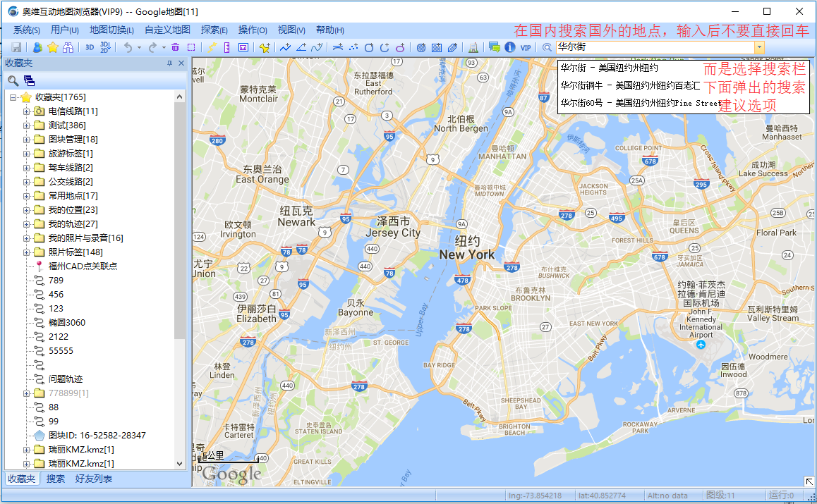Click the building icon in the toolbar
Viewport: 817px width, 504px height.
pos(473,47)
